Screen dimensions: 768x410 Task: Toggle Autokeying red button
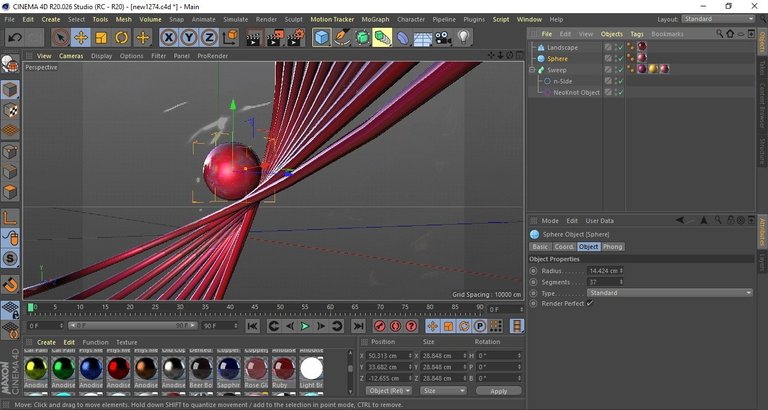pos(396,326)
